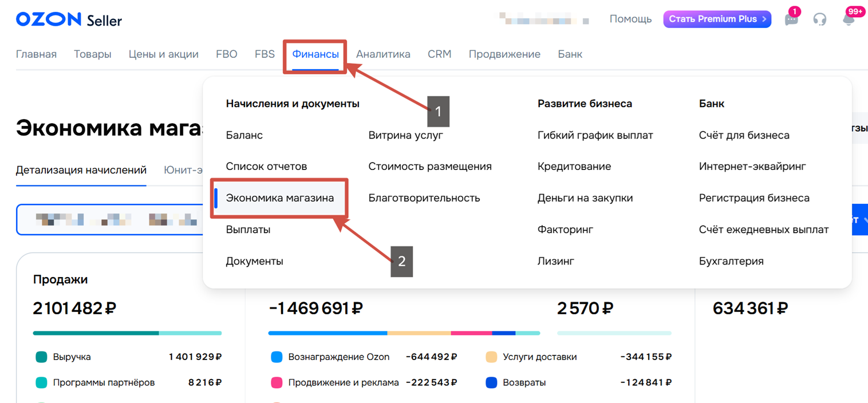Screen dimensions: 868x403
Task: Open the Помощь link
Action: tap(630, 19)
